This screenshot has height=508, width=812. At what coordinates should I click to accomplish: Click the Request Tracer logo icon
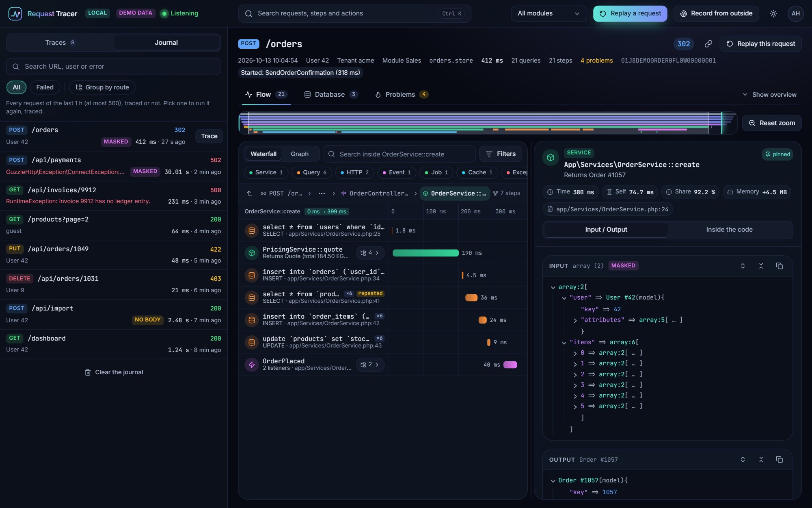(15, 13)
